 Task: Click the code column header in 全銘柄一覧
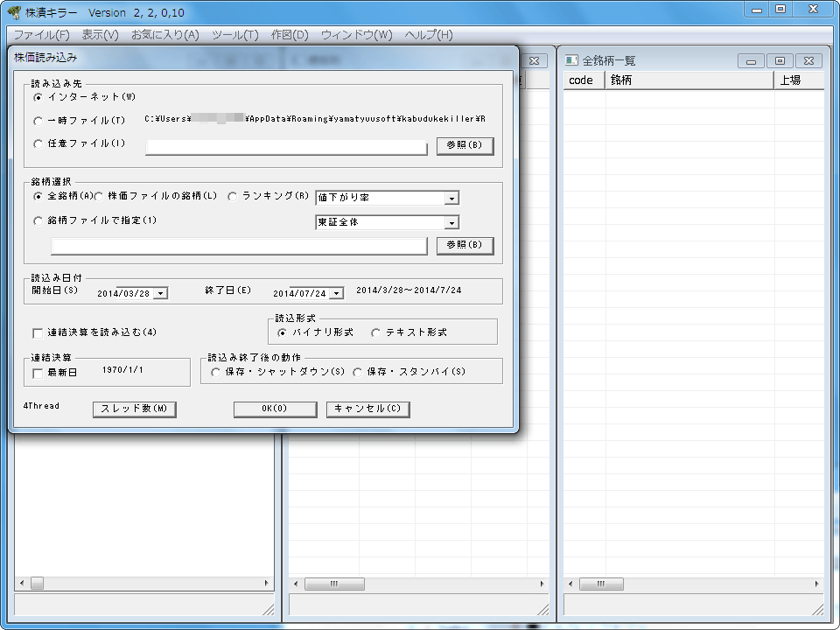[x=584, y=80]
